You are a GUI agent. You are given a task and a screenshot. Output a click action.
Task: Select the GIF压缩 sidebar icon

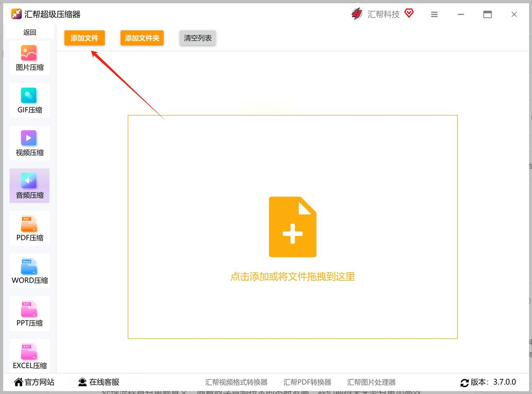click(29, 96)
